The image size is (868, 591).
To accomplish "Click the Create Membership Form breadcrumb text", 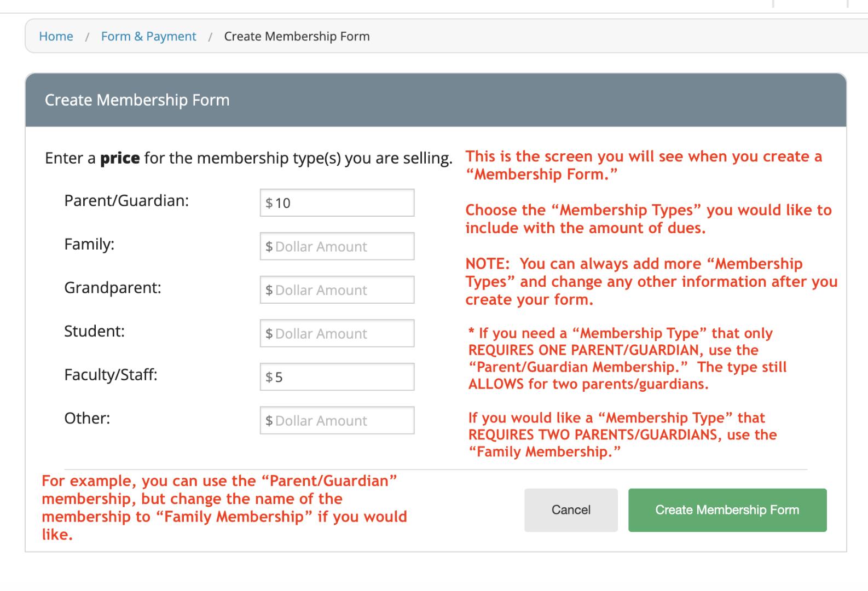I will [297, 36].
